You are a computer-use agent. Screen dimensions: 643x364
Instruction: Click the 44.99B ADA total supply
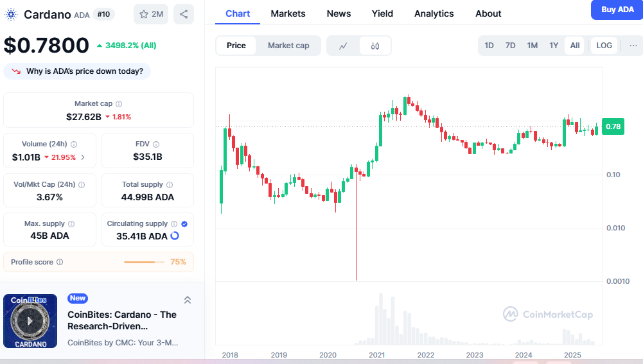point(148,197)
